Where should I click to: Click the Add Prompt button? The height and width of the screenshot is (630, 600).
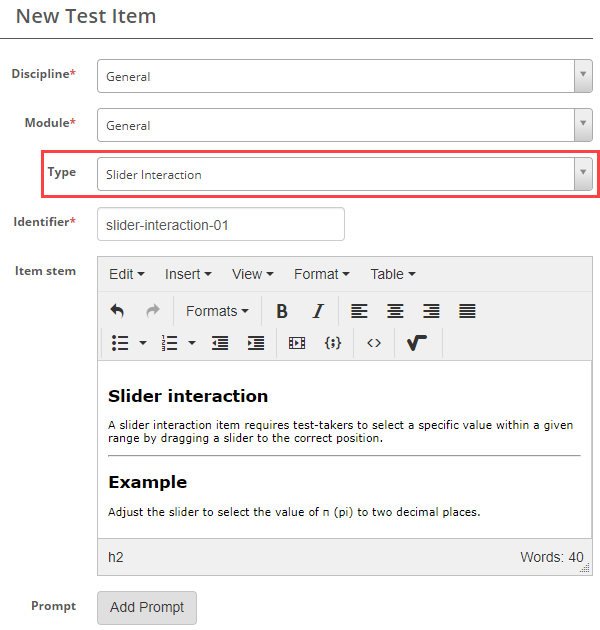click(x=147, y=608)
